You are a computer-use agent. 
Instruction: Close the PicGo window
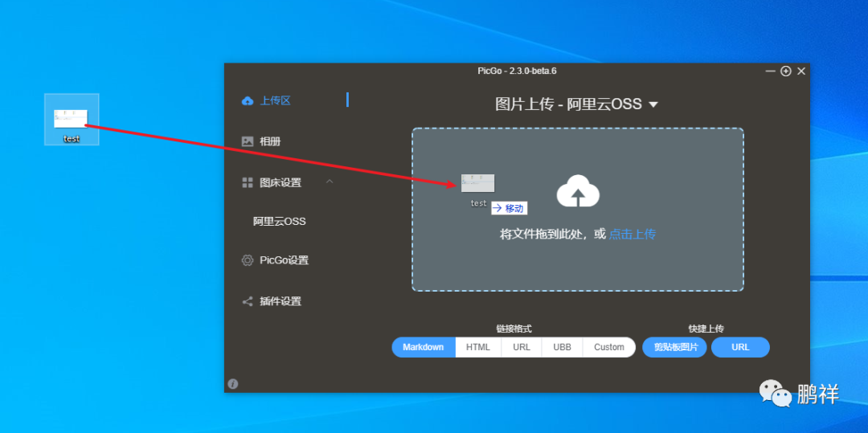pos(801,71)
